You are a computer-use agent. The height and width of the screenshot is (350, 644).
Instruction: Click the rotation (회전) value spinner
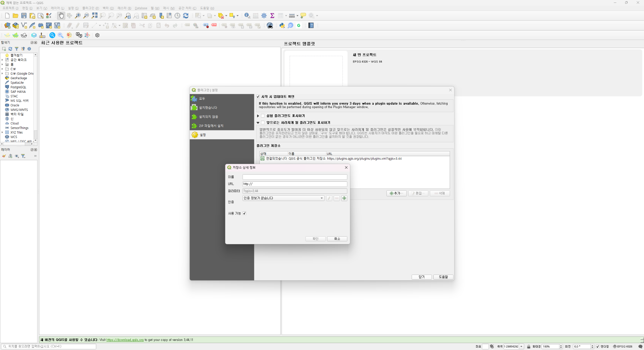(x=584, y=347)
